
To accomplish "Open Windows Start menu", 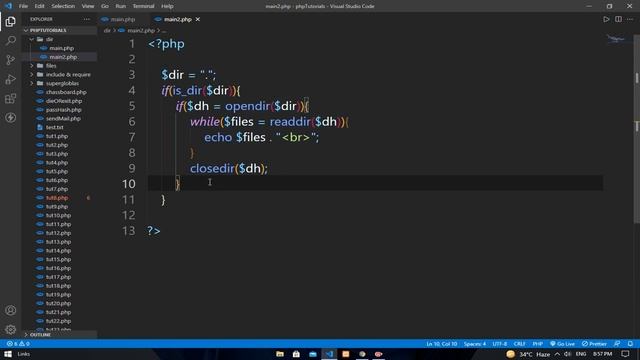I will click(x=8, y=354).
